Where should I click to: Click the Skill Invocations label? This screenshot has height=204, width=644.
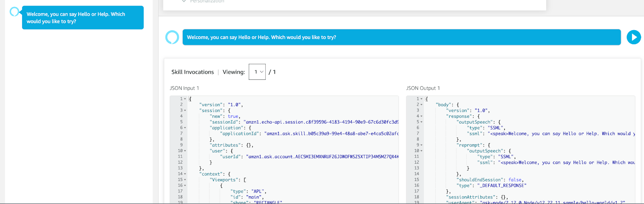pyautogui.click(x=192, y=72)
